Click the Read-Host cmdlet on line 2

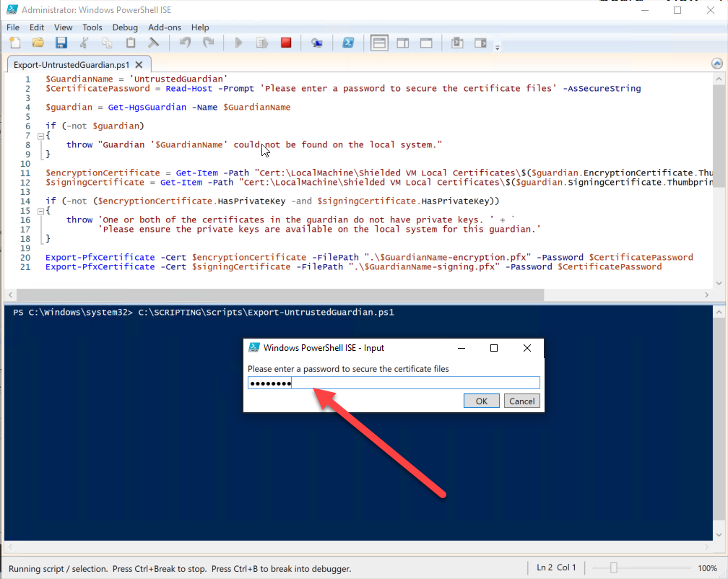tap(188, 89)
